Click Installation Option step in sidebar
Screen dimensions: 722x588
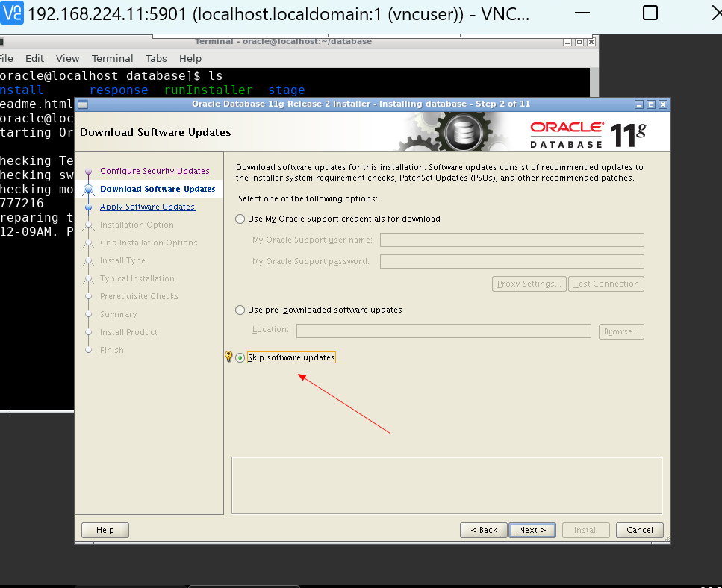point(137,225)
